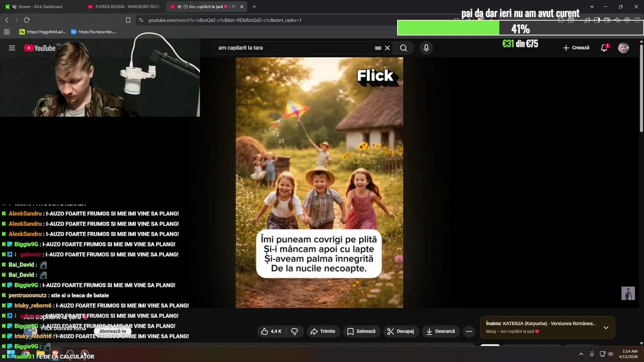Image resolution: width=644 pixels, height=362 pixels.
Task: Open the network tray icon
Action: 602,354
